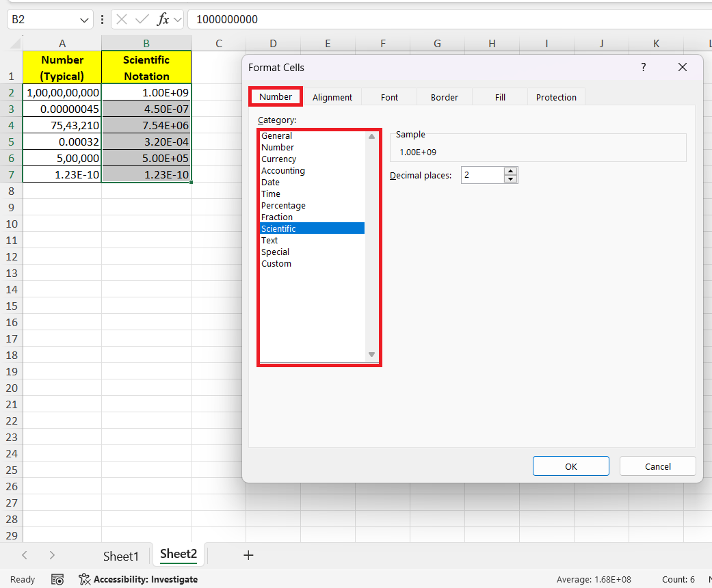Click cell containing 5,00,000
This screenshot has width=712, height=588.
(x=62, y=158)
